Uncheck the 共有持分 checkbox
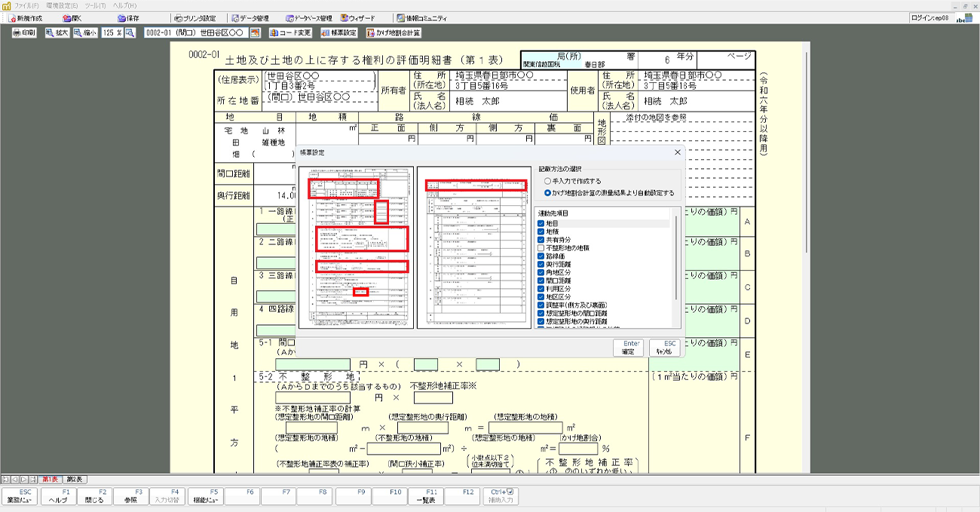Image resolution: width=980 pixels, height=512 pixels. click(x=541, y=240)
